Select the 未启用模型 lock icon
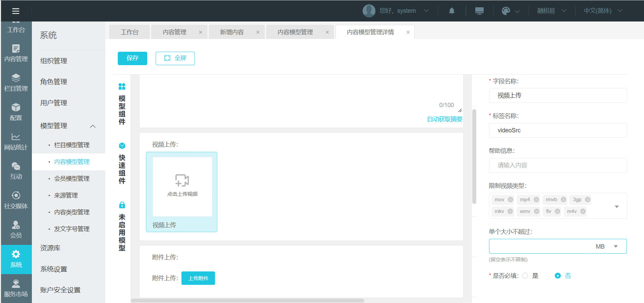The image size is (644, 303). tap(122, 205)
